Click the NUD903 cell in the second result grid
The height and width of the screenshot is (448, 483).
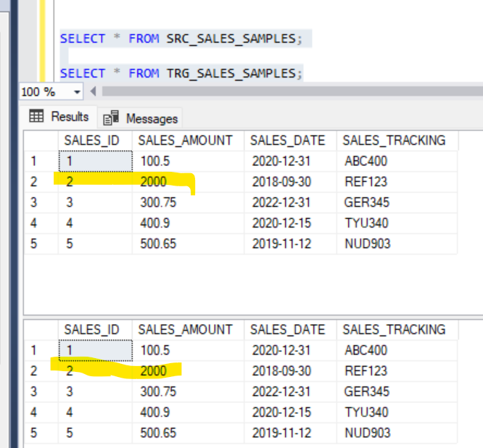[x=368, y=433]
